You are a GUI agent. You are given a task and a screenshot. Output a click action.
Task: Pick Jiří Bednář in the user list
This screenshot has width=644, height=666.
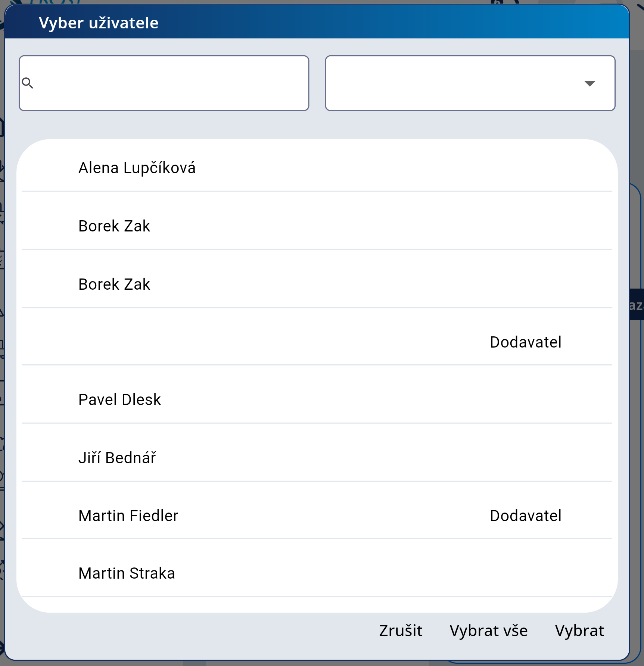[117, 458]
